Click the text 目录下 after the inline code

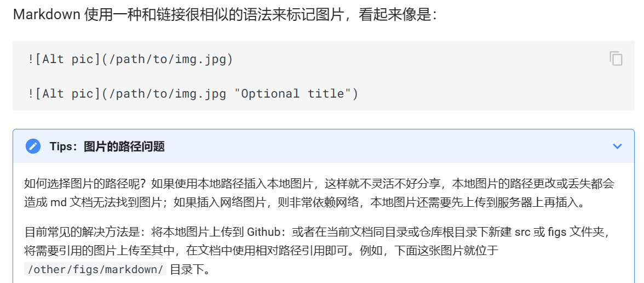point(189,269)
